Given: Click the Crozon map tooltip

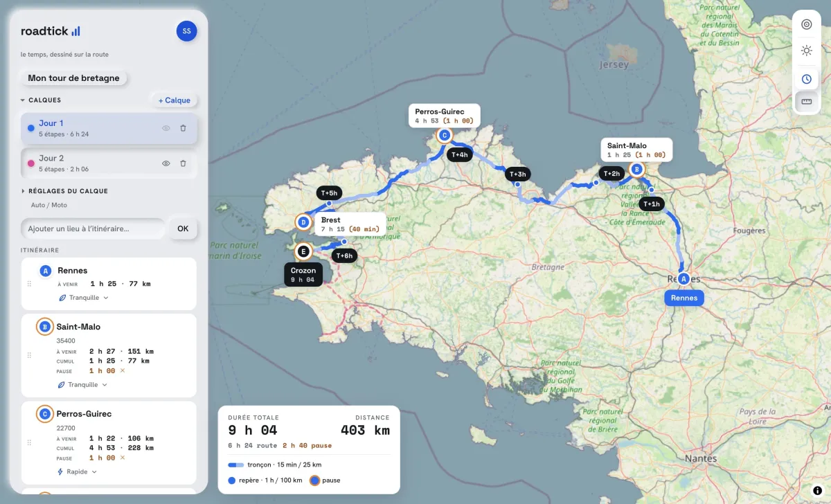Looking at the screenshot, I should click(303, 275).
